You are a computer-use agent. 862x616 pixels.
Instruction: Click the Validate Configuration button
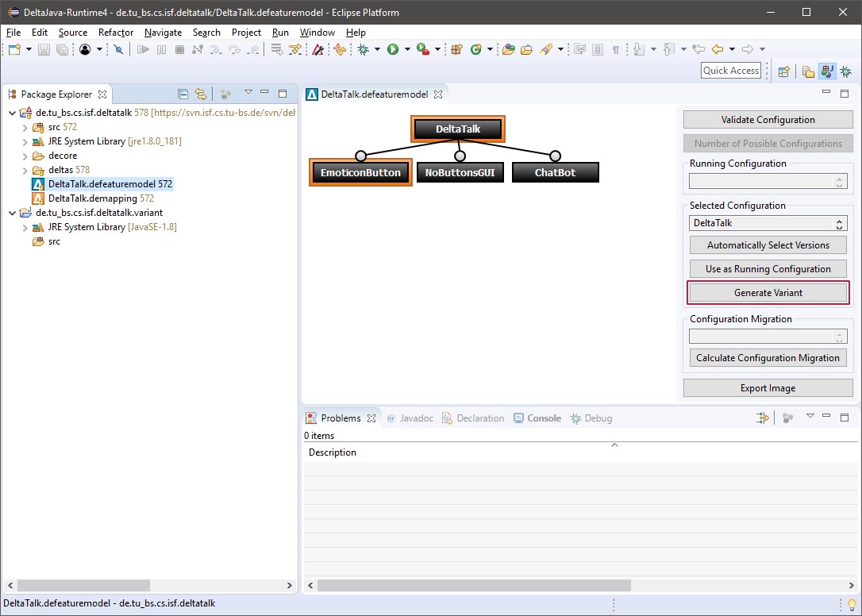point(768,119)
